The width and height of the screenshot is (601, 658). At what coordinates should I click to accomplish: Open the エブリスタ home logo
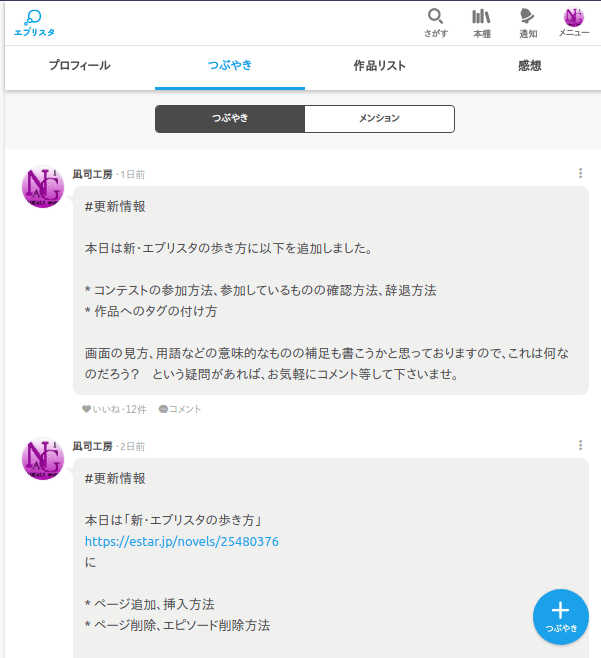click(34, 24)
